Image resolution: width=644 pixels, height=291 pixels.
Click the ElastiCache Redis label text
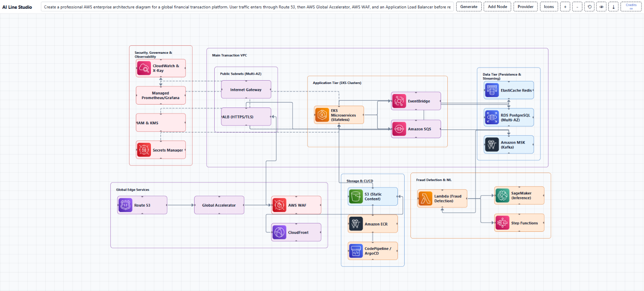click(x=516, y=90)
